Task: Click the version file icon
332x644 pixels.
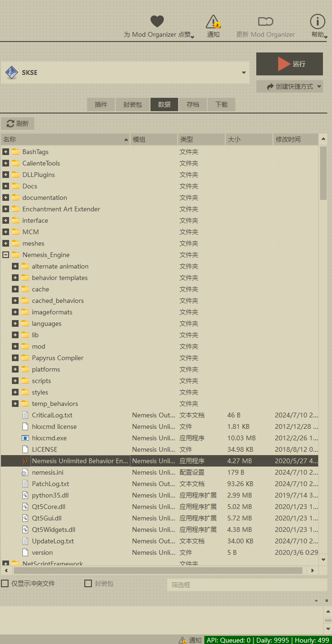Action: 25,552
